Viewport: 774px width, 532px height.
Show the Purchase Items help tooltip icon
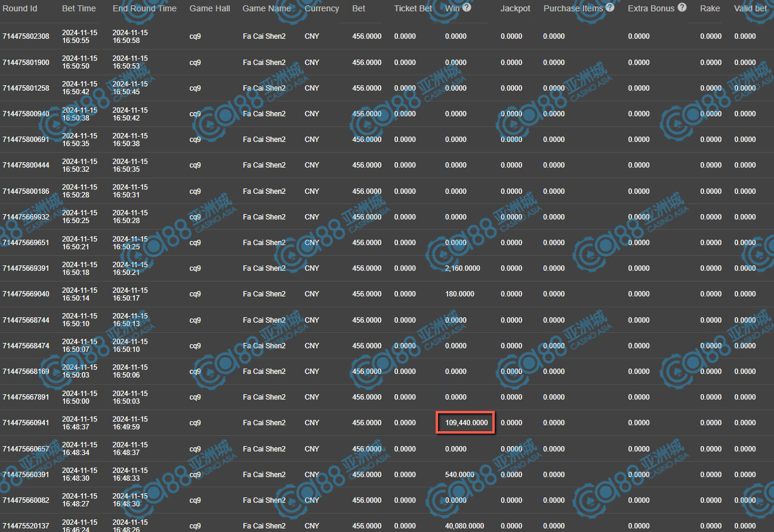pos(610,8)
